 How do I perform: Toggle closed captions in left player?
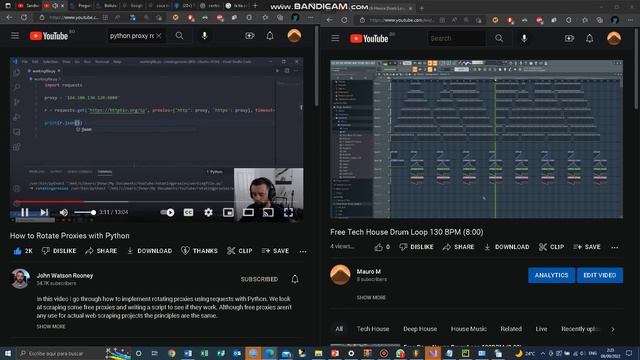(188, 212)
